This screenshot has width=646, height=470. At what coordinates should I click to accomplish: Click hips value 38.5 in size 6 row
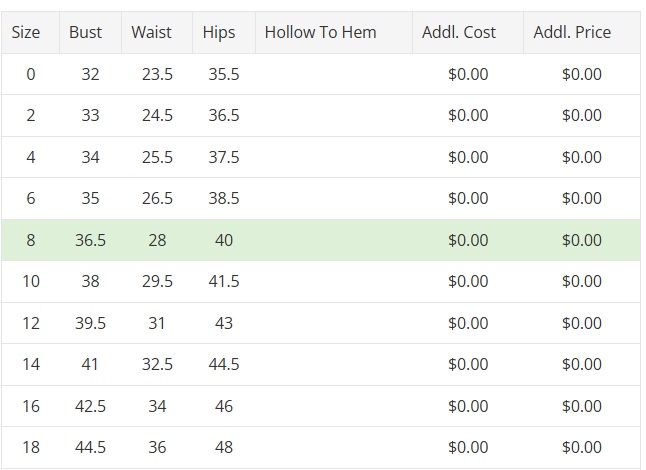224,198
